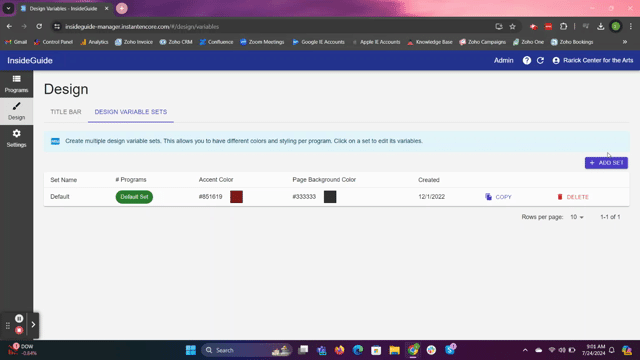
Task: Click the Admin label in header
Action: click(504, 60)
